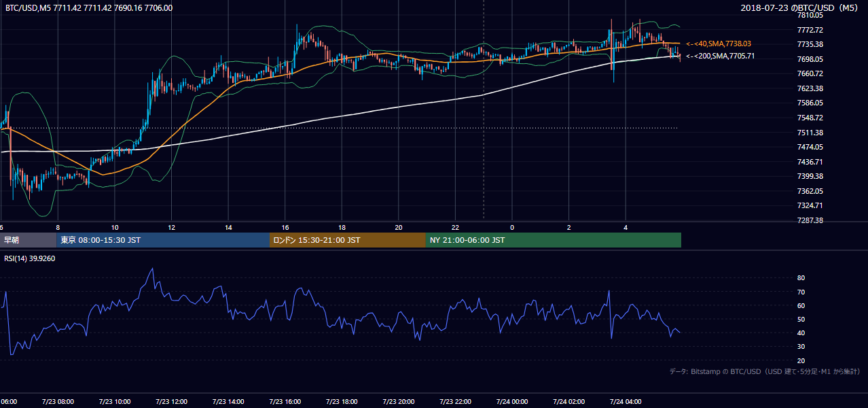Click the white 200 SMA 7705.71 label
The width and height of the screenshot is (868, 408).
tap(720, 56)
